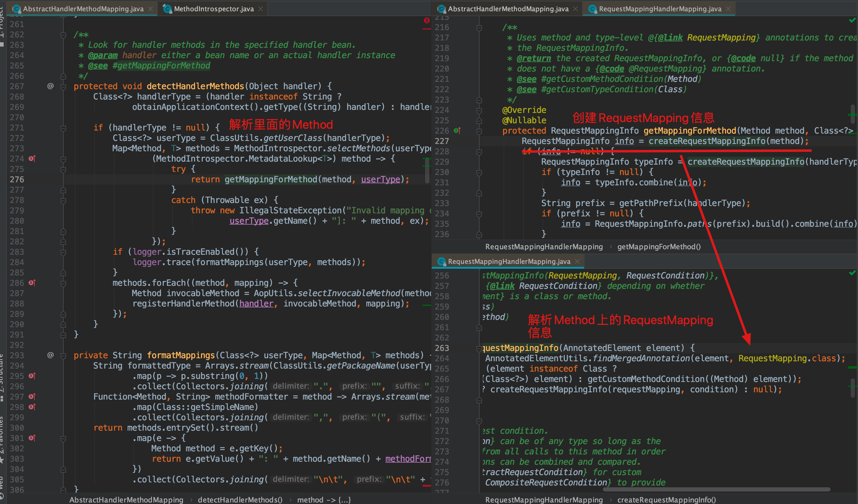The height and width of the screenshot is (504, 858).
Task: Switch to the MethodIntrospector.java tab
Action: point(213,9)
